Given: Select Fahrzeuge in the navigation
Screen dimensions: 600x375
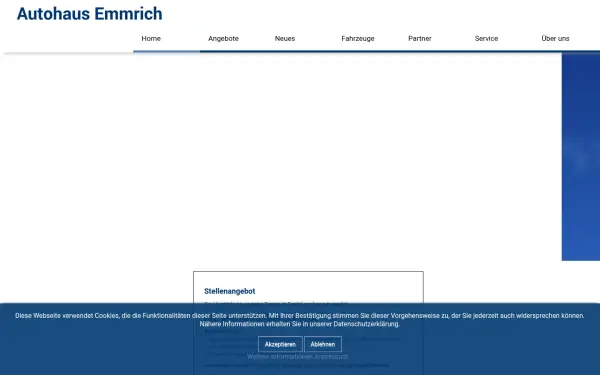Looking at the screenshot, I should pos(358,39).
